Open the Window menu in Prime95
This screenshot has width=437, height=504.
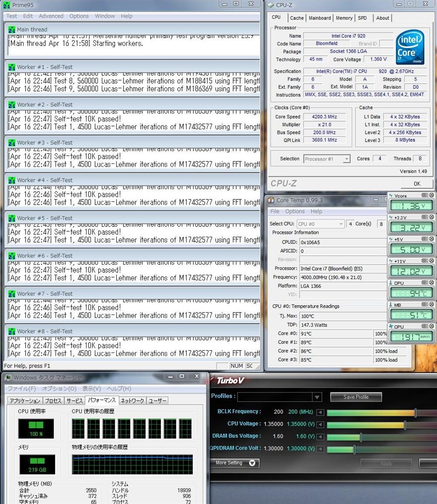pos(105,16)
